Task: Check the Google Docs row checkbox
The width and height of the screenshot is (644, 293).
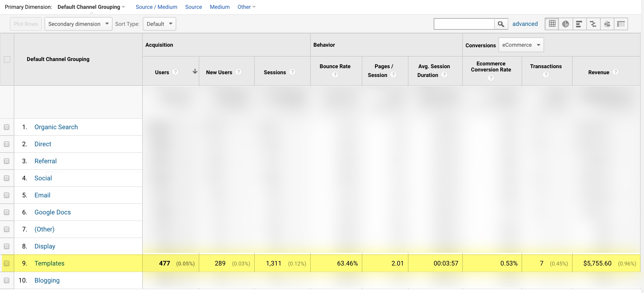Action: (7, 212)
